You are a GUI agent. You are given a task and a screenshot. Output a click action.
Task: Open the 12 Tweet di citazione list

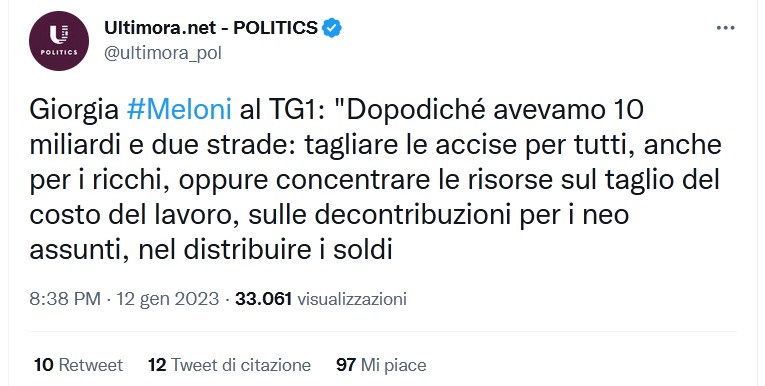coord(229,365)
